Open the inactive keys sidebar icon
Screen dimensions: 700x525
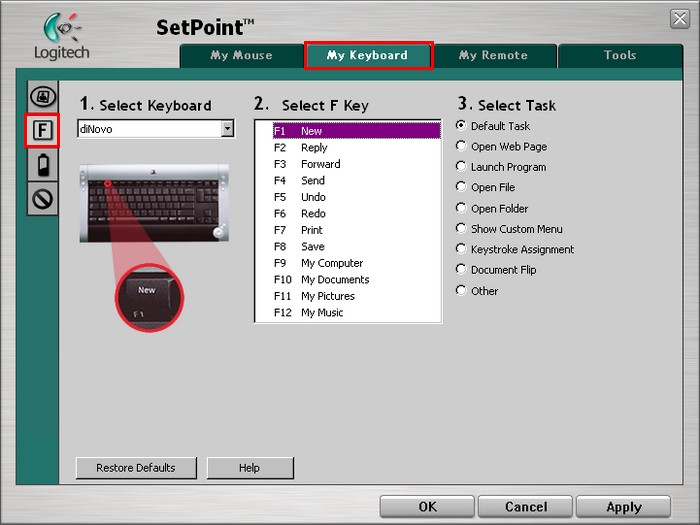[43, 199]
